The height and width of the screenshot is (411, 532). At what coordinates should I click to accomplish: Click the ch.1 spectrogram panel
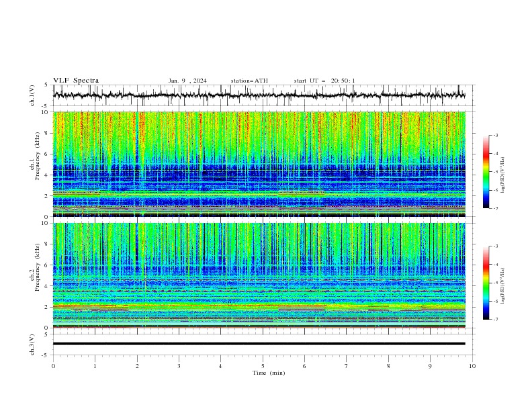pyautogui.click(x=259, y=164)
